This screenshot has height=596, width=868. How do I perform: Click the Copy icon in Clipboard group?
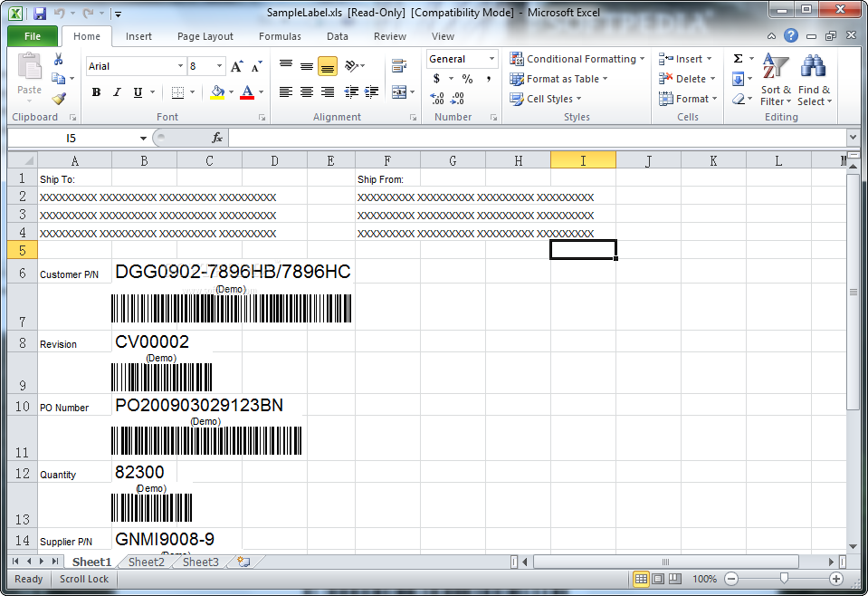point(58,79)
